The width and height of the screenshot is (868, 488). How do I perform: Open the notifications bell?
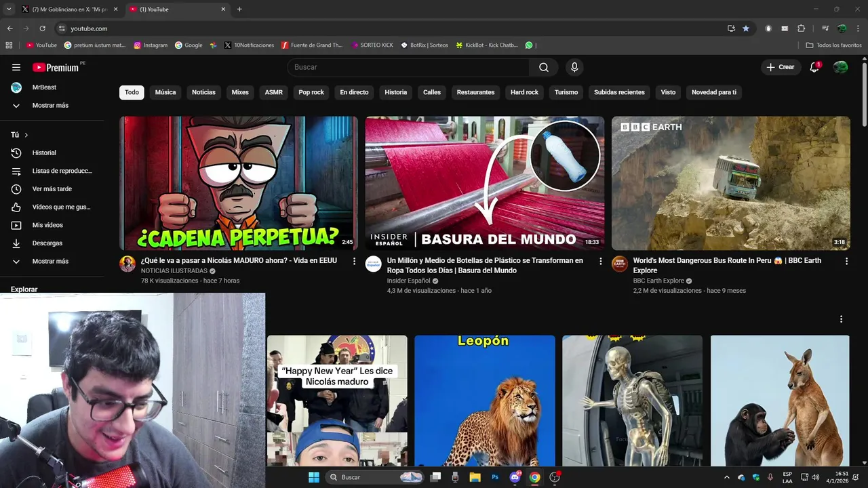pyautogui.click(x=815, y=67)
